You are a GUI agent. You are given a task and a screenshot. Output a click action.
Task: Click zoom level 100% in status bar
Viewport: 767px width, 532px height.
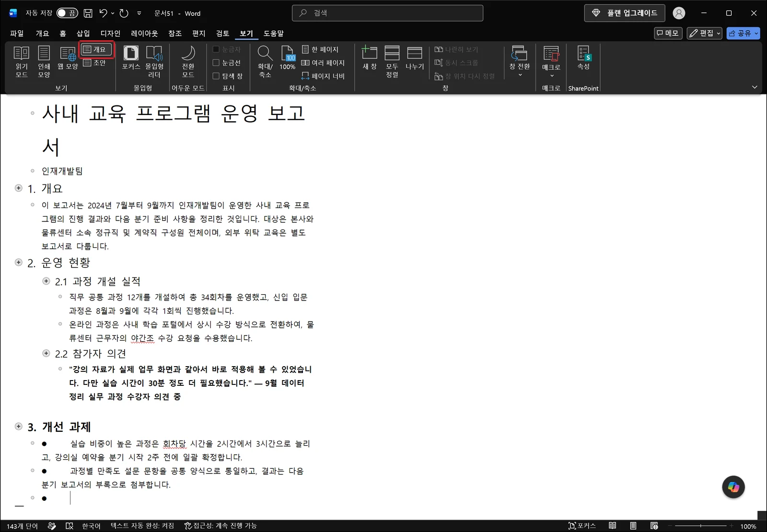(748, 526)
